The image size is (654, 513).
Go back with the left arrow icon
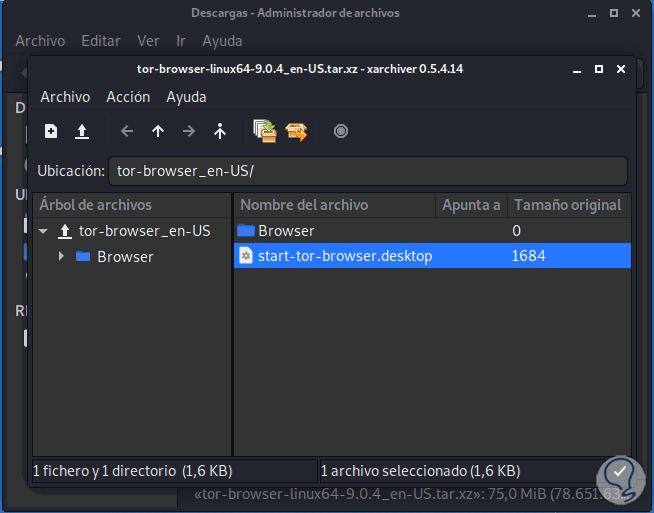pos(127,131)
